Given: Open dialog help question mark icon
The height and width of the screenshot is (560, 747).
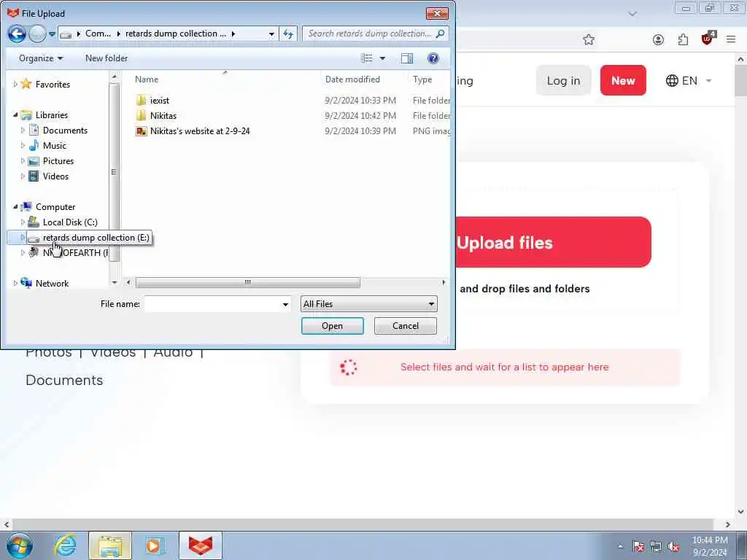Looking at the screenshot, I should [x=433, y=58].
